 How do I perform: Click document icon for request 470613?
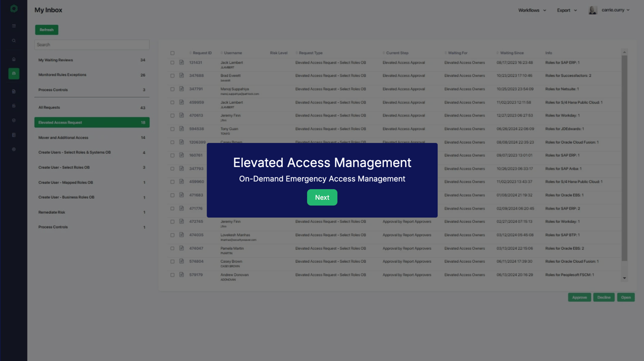(181, 115)
